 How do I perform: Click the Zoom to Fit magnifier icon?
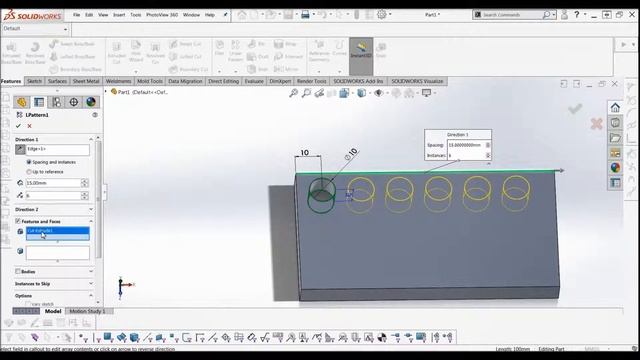tap(293, 93)
